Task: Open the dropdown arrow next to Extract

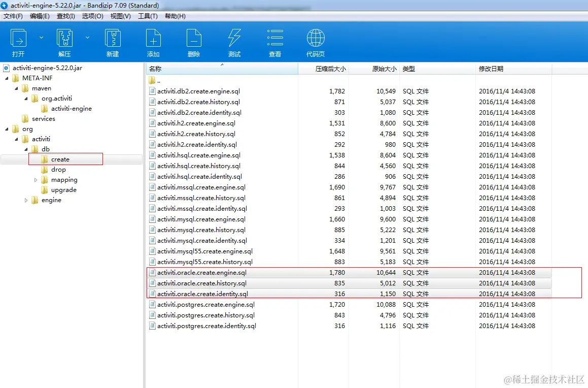Action: click(87, 38)
